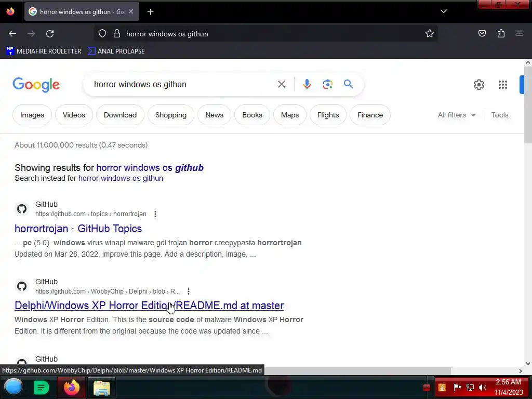Image resolution: width=532 pixels, height=399 pixels.
Task: Open the Start orb on taskbar
Action: coord(13,387)
